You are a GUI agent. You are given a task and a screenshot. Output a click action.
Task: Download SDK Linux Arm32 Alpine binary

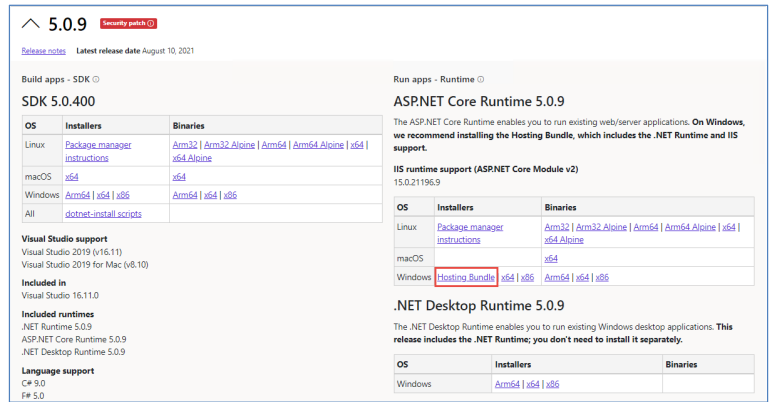coord(229,145)
